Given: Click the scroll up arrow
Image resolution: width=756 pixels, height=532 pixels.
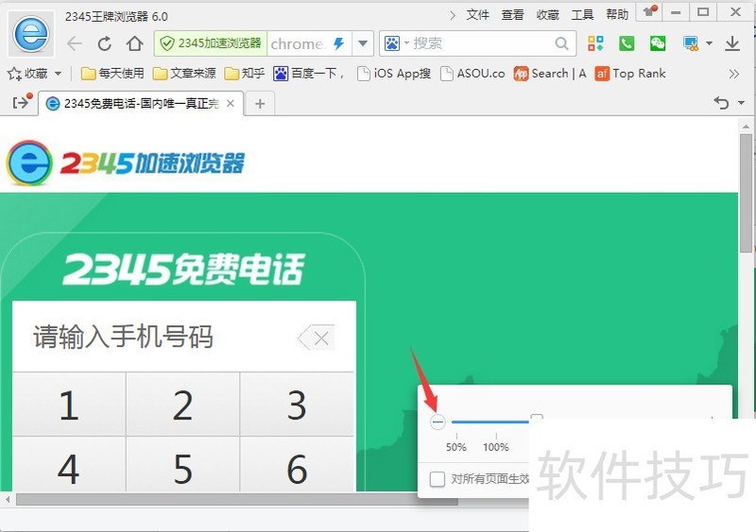Looking at the screenshot, I should click(746, 127).
